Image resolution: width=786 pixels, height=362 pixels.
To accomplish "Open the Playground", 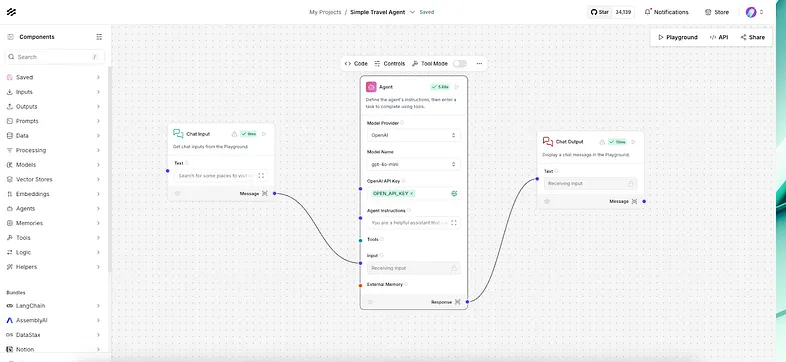I will point(678,37).
